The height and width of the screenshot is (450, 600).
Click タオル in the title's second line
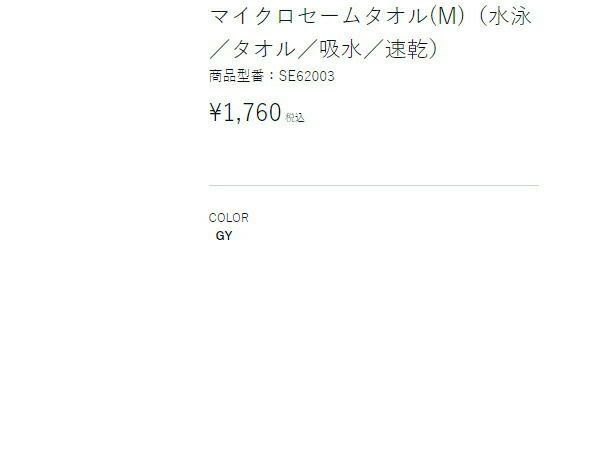tap(264, 49)
